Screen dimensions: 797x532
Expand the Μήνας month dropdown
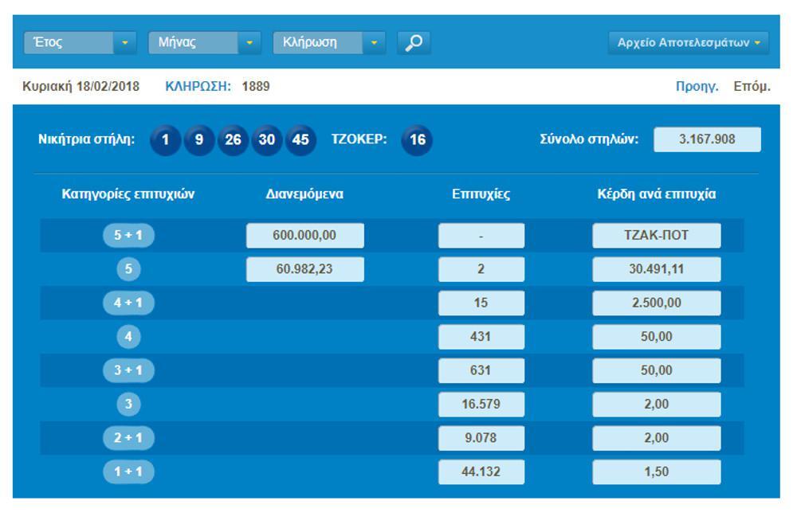[x=204, y=43]
